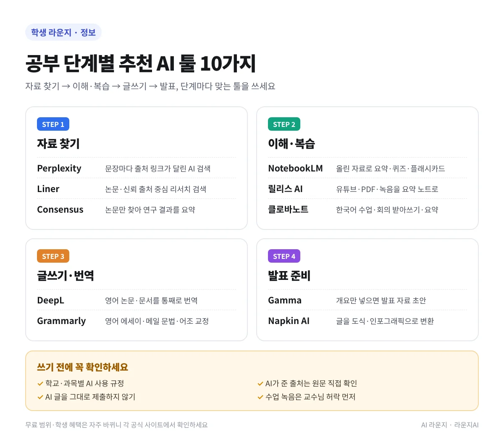Click checkmark beside AI가 준 출처는 원문 직접 확인
This screenshot has height=448, width=504.
tap(260, 383)
